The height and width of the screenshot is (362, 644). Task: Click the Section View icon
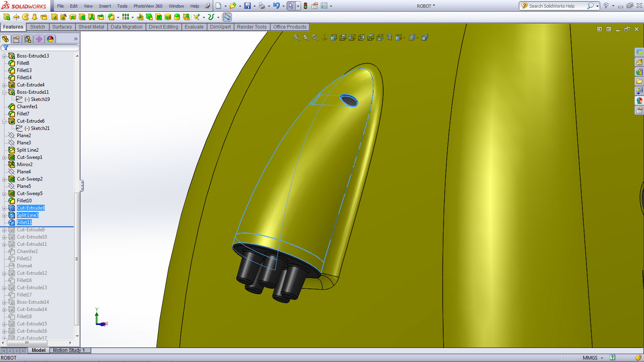389,37
